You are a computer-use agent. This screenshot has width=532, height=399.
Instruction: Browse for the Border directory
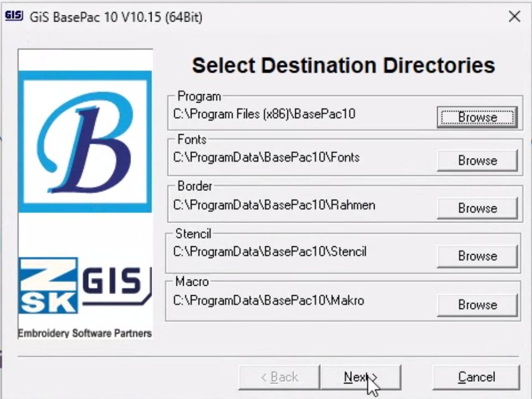[x=477, y=208]
